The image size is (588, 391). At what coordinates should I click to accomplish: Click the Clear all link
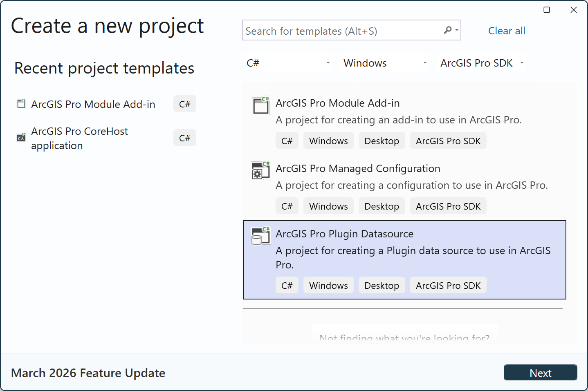tap(507, 31)
